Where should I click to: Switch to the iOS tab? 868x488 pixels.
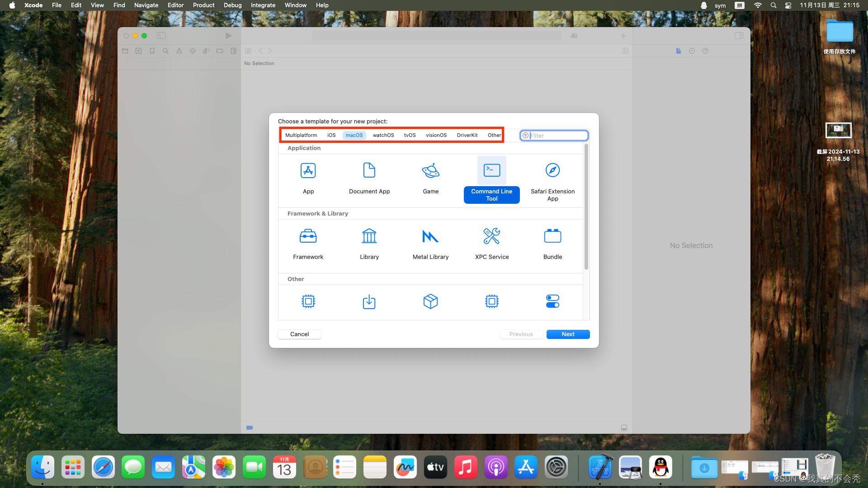pos(331,135)
